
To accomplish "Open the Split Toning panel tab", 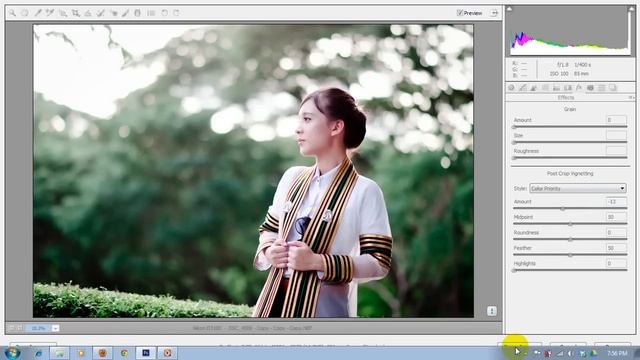I will 556,88.
